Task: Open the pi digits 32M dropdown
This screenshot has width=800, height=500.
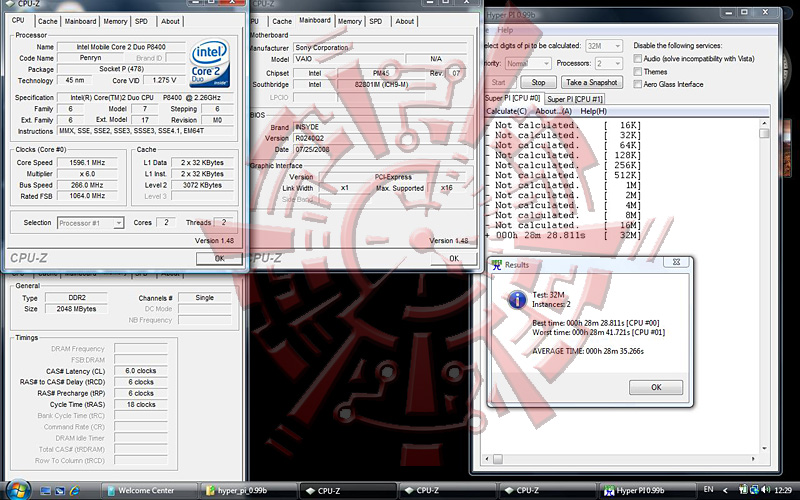Action: 604,46
